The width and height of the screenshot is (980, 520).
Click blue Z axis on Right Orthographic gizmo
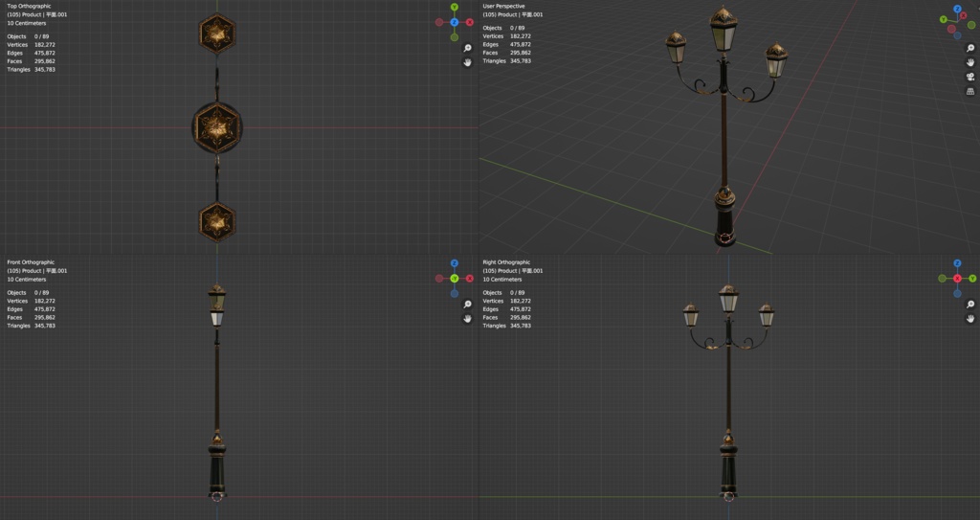click(x=957, y=263)
